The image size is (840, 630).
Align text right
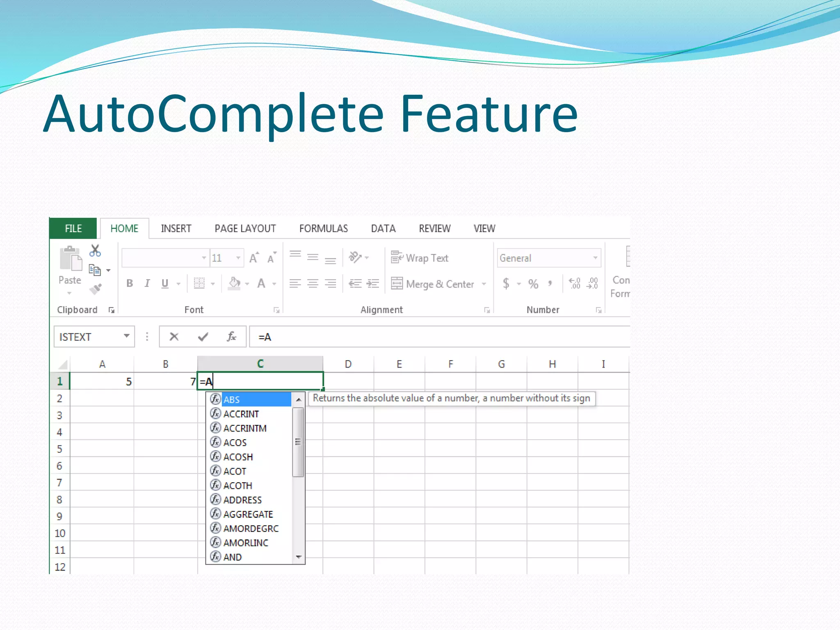[x=331, y=283]
